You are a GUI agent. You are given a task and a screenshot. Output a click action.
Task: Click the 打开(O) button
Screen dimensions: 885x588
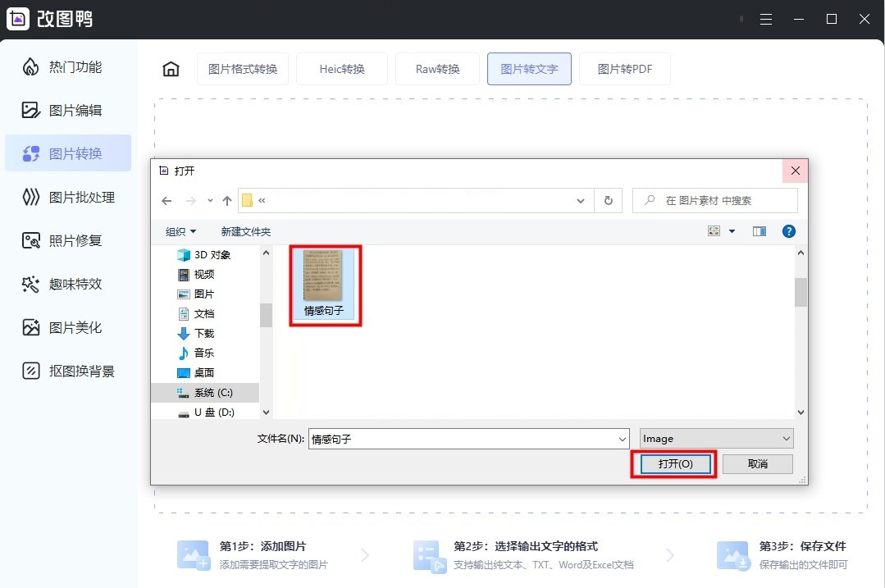673,463
